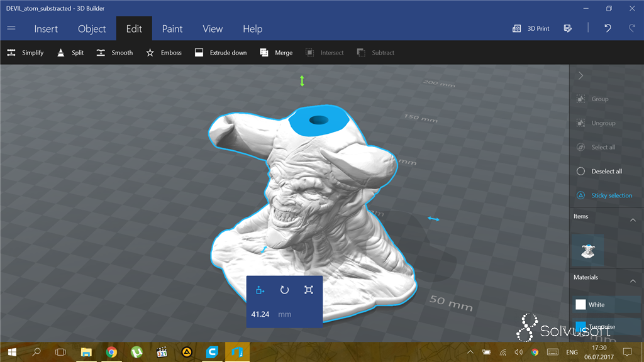The width and height of the screenshot is (644, 362).
Task: Open the hamburger navigation menu
Action: [11, 28]
